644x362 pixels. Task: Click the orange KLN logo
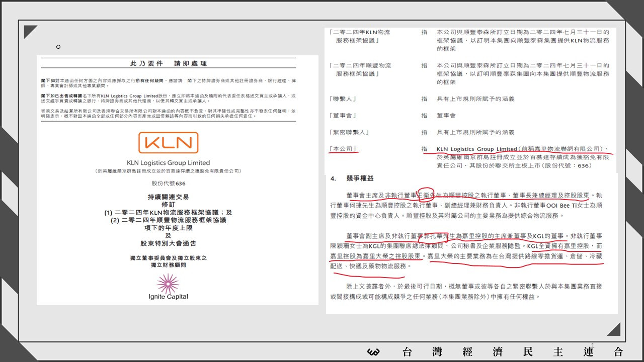169,143
